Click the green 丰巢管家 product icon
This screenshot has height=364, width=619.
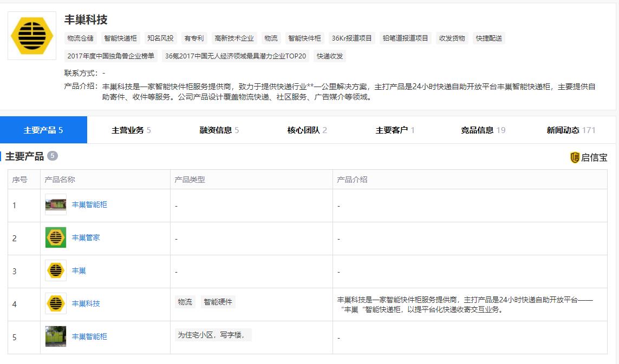[56, 237]
